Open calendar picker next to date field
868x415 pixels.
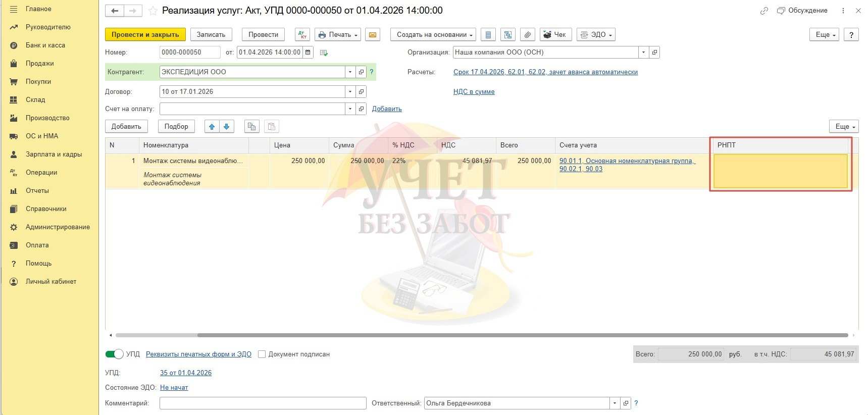tap(308, 53)
